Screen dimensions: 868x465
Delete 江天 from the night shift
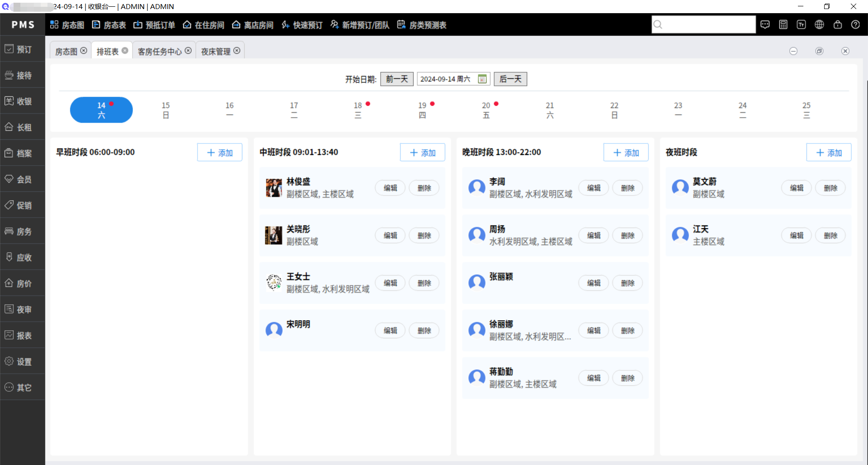click(830, 236)
